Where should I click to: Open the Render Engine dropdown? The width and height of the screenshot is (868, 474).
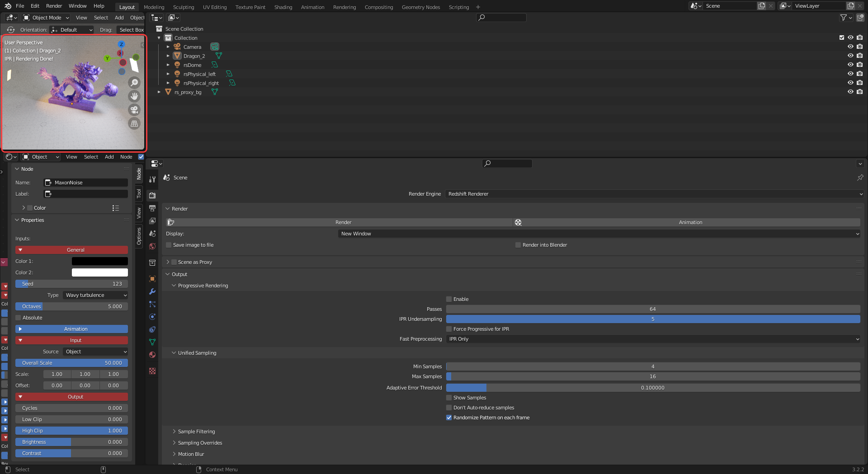(x=654, y=194)
